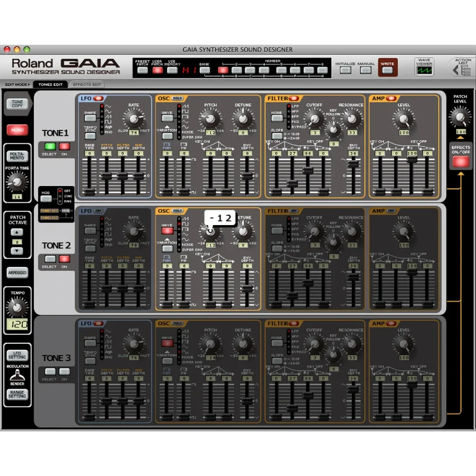This screenshot has height=476, width=476.
Task: Toggle Tone 2 LFO Off switch
Action: pyautogui.click(x=99, y=211)
